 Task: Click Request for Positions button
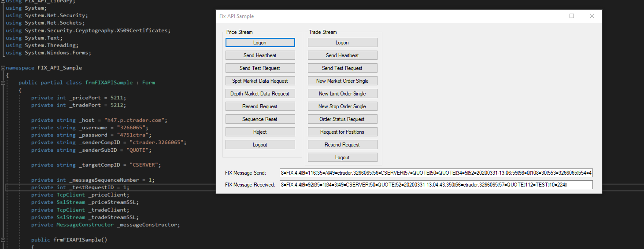tap(342, 132)
